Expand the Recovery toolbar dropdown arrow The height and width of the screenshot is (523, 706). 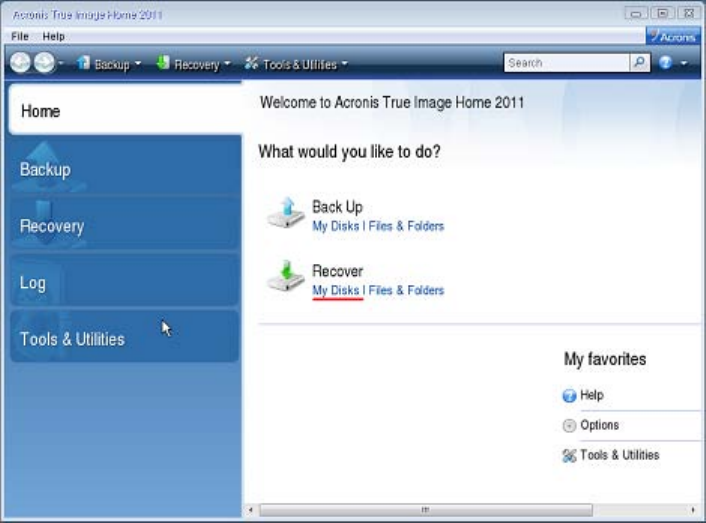[x=227, y=64]
